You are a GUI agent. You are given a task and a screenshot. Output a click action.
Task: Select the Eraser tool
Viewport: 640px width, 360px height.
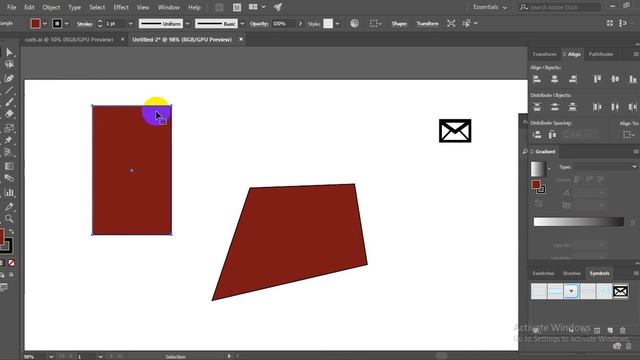coord(9,114)
